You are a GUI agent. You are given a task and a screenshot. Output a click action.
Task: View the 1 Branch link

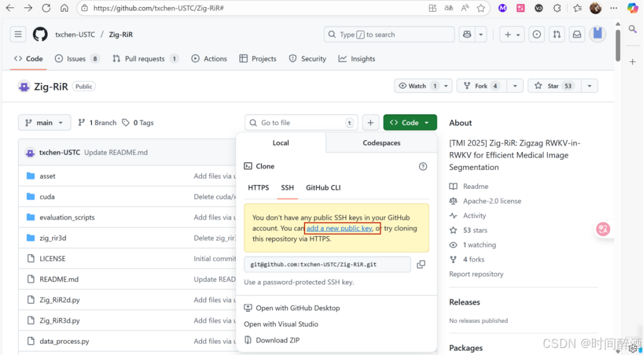tap(97, 122)
